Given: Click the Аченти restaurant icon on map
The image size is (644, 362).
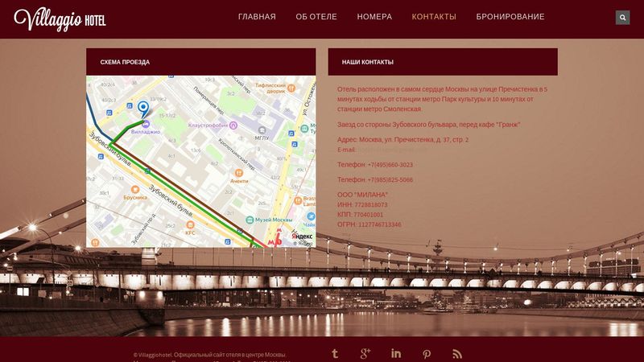Looking at the screenshot, I should pos(238,173).
